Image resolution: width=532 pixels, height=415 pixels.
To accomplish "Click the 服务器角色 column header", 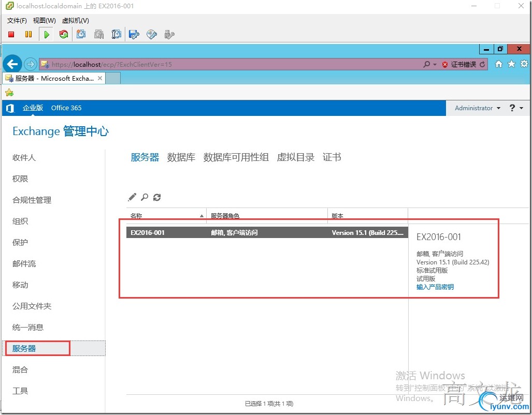I will (267, 216).
